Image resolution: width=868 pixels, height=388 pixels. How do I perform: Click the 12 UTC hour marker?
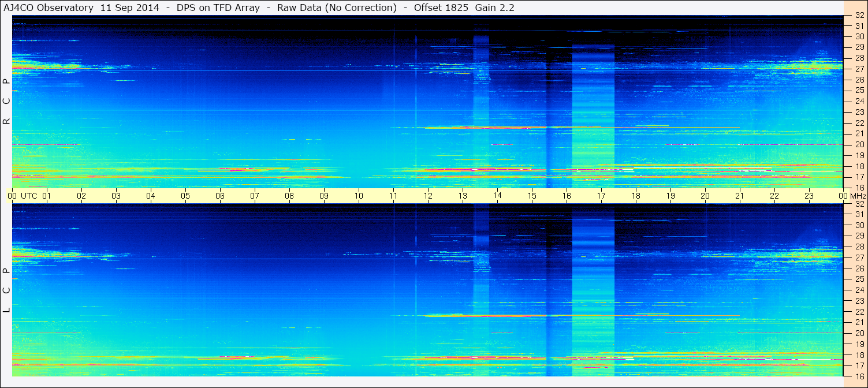pos(428,196)
